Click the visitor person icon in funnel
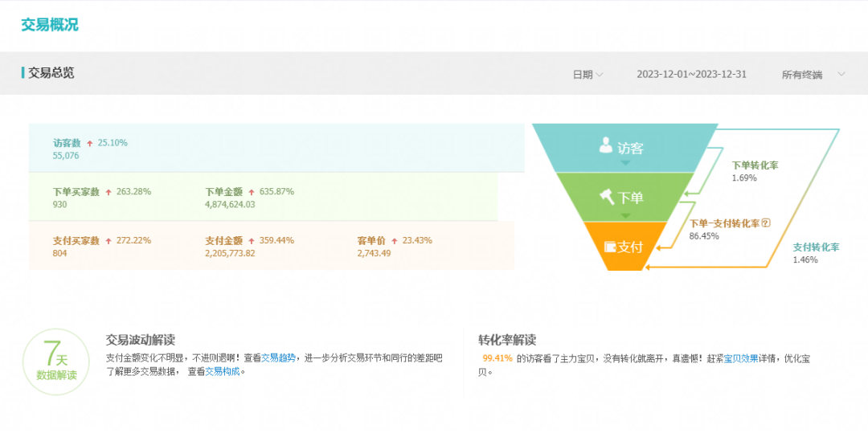The image size is (868, 433). pos(606,146)
